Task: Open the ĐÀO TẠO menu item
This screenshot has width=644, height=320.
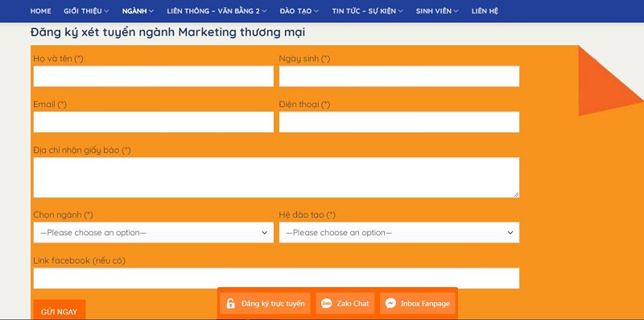Action: [x=295, y=11]
